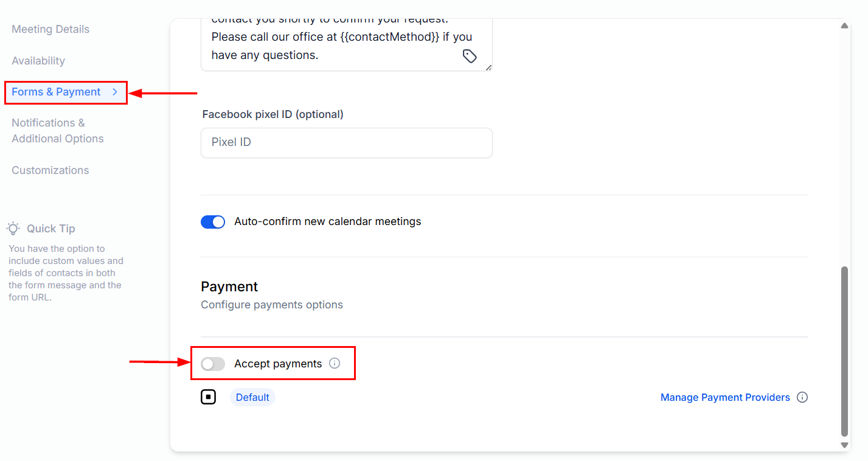Screen dimensions: 868x461
Task: Go to the Availability section
Action: coord(38,61)
